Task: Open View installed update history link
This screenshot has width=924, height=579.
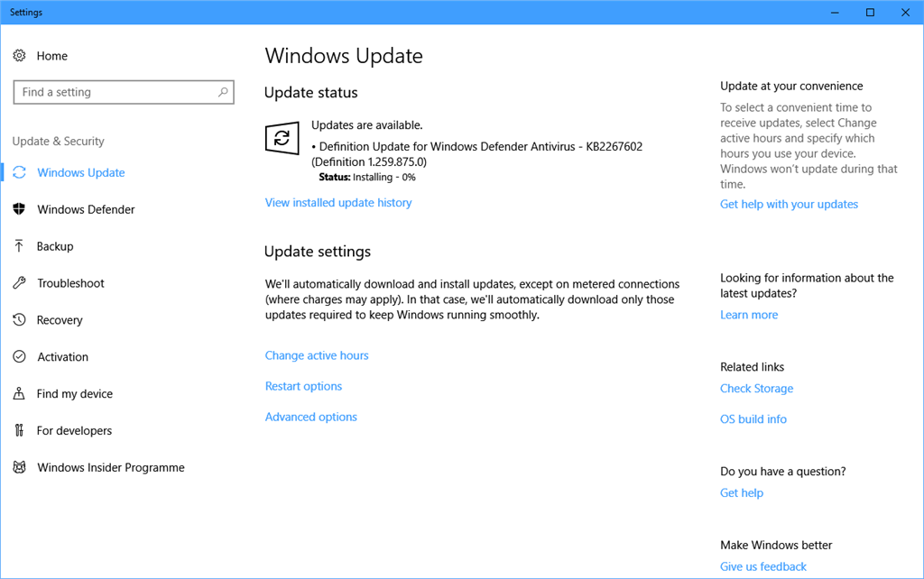Action: [x=338, y=203]
